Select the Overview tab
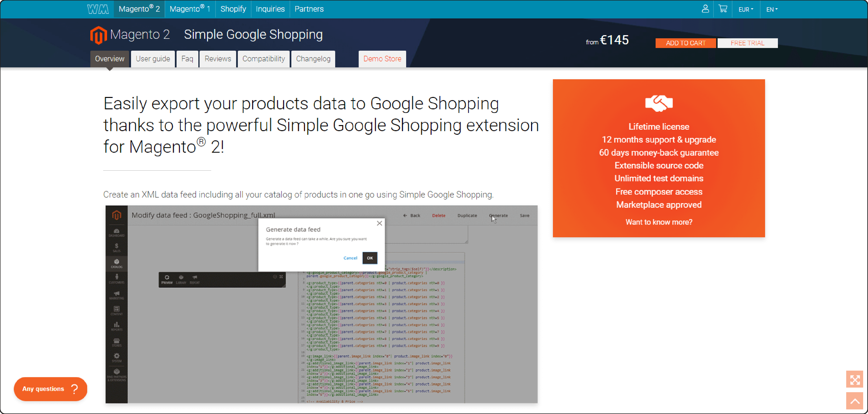 (x=109, y=59)
